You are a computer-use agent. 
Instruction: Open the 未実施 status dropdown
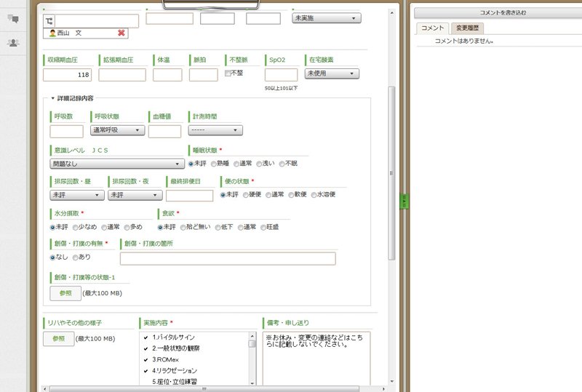coord(326,17)
